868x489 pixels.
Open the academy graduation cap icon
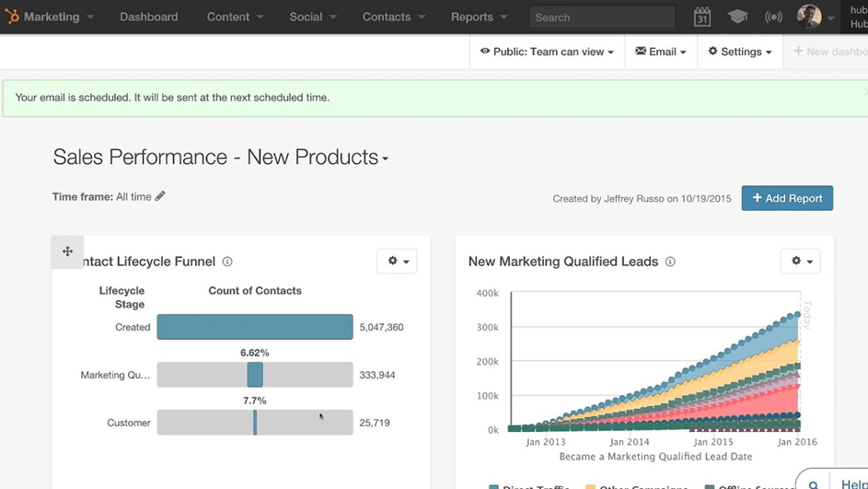coord(737,17)
